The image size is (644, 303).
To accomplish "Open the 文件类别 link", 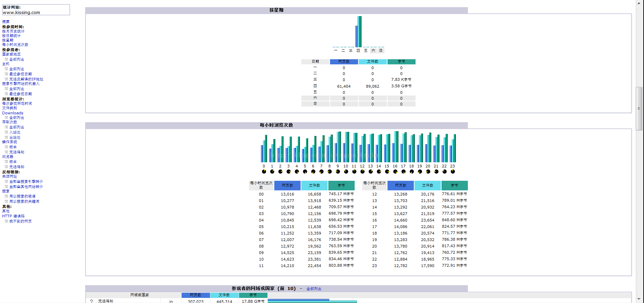I will point(10,108).
